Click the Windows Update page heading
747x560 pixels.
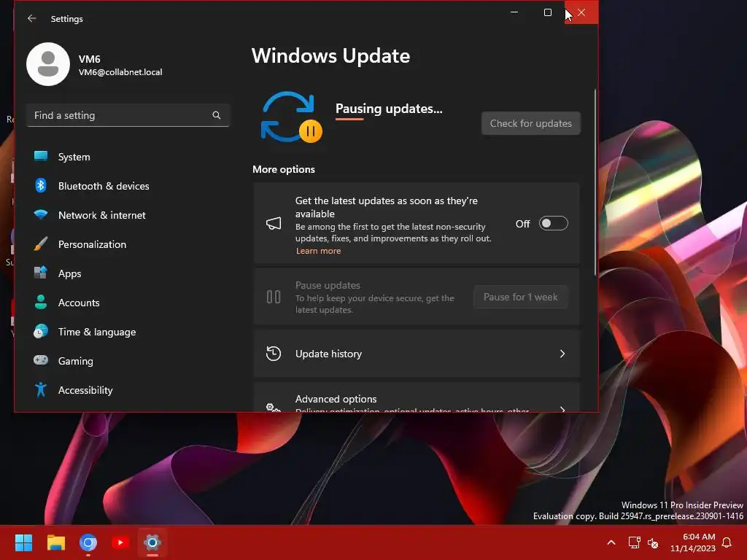330,55
